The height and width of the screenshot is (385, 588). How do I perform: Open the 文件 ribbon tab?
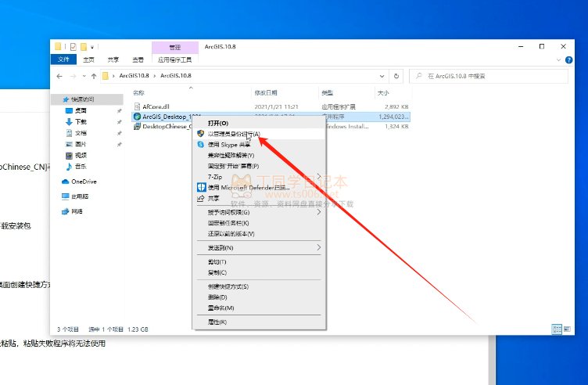[x=63, y=59]
